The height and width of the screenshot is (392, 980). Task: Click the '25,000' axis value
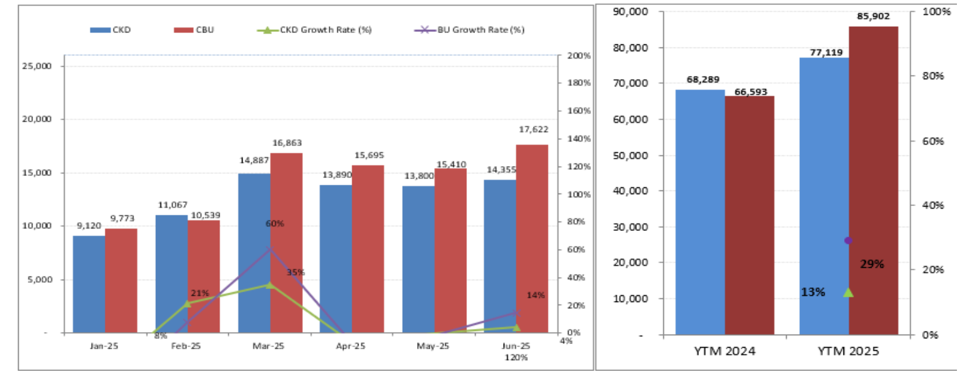(x=37, y=66)
